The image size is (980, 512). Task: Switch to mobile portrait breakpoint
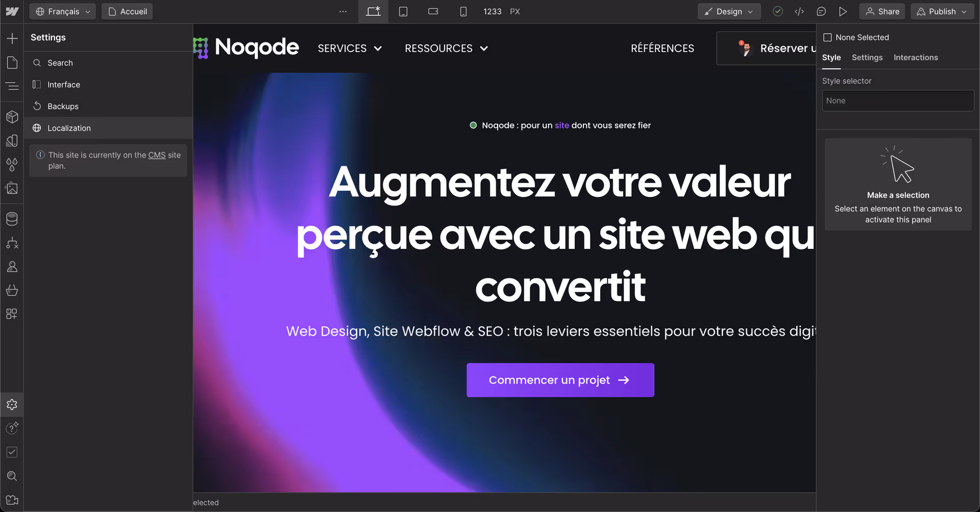click(463, 11)
